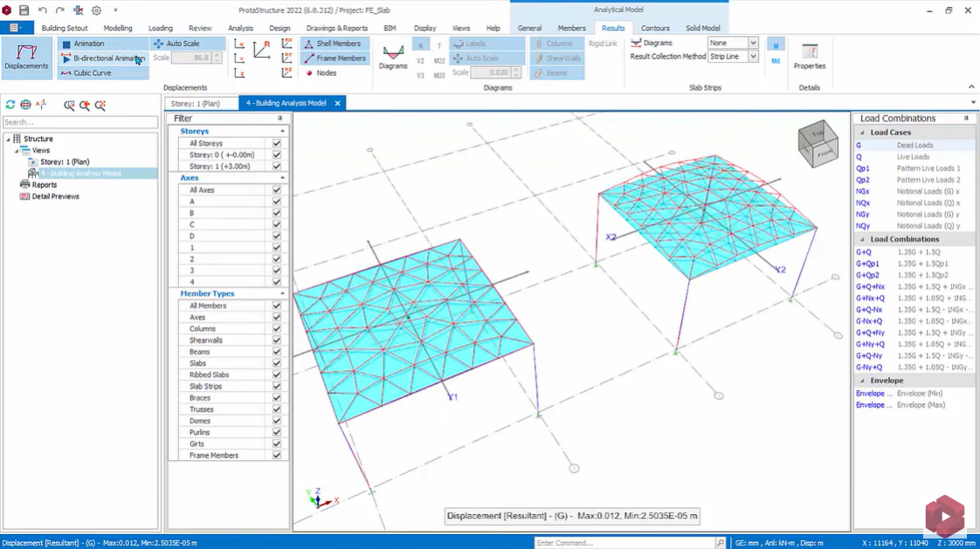Click the Enter Command input box
980x549 pixels.
click(625, 543)
